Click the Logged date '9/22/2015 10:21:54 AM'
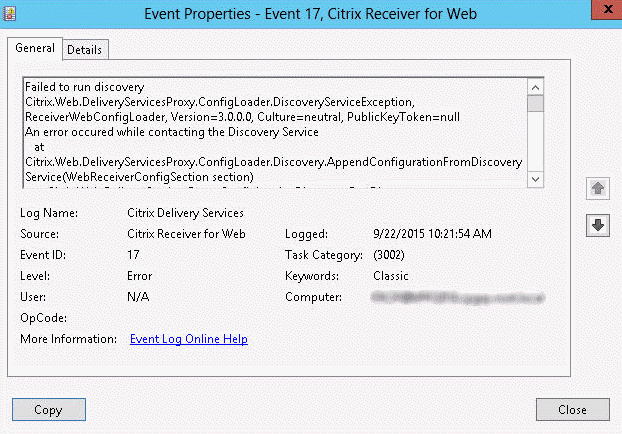The image size is (622, 434). pos(432,234)
